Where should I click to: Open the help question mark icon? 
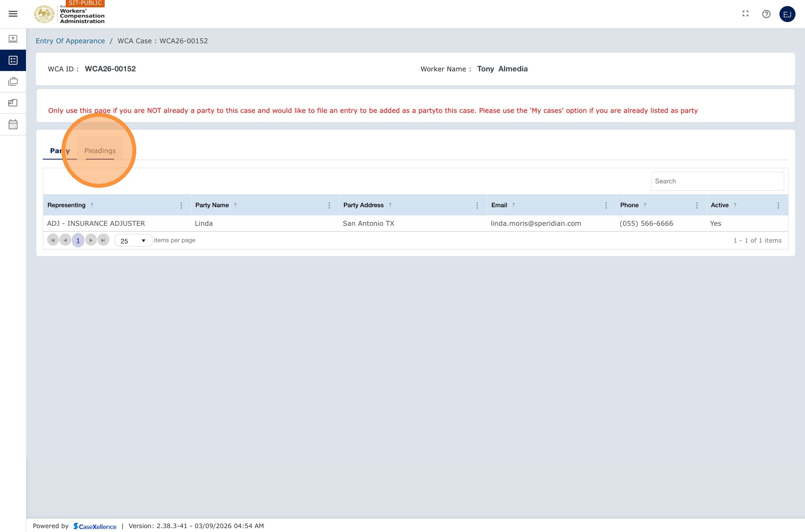(766, 14)
